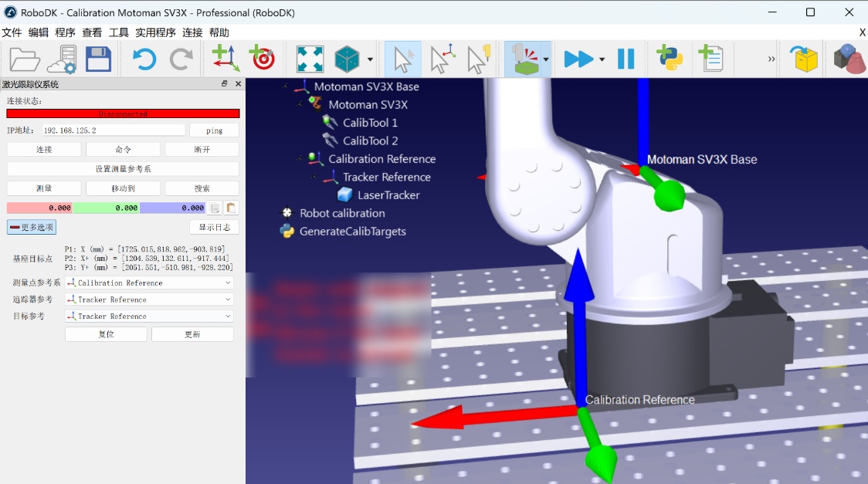Click the fast simulation icon
Image resolution: width=868 pixels, height=484 pixels.
click(578, 58)
